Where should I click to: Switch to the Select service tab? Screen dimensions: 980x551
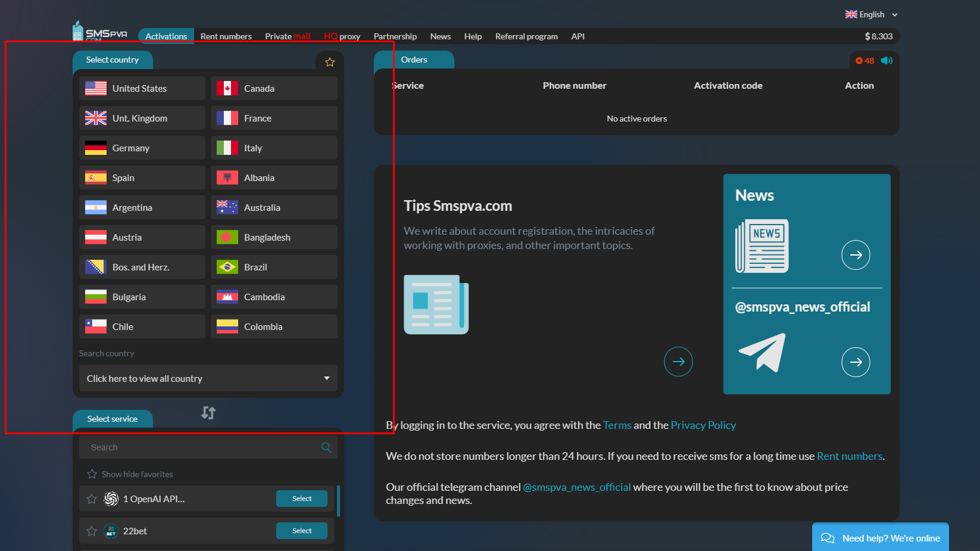tap(113, 419)
